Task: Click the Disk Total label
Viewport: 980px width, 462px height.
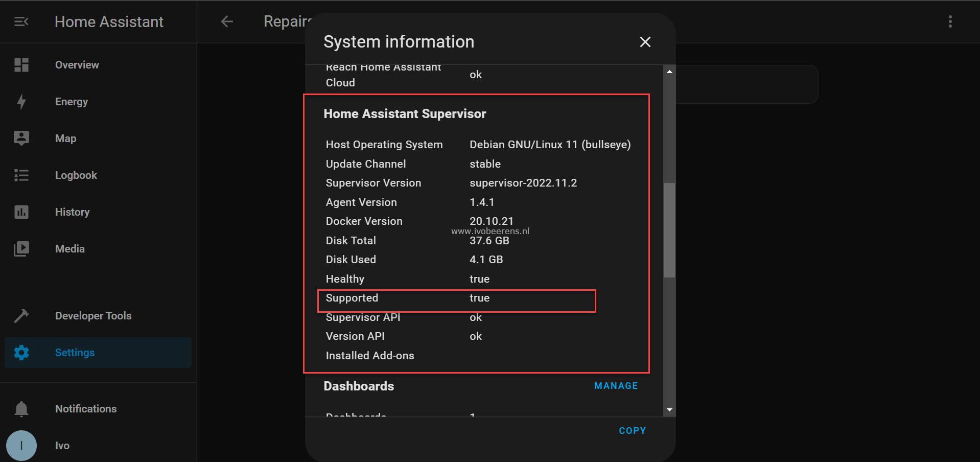Action: pos(351,241)
